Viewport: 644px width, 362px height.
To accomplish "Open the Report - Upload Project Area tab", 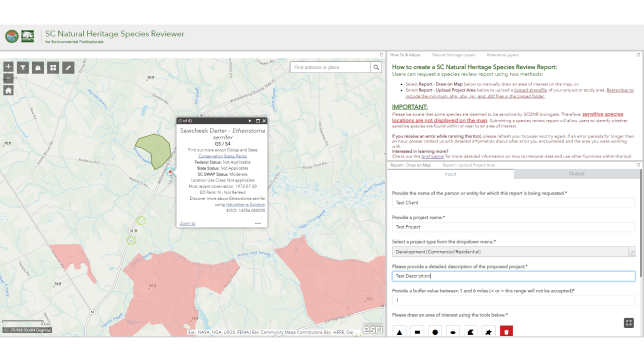I will coord(469,165).
